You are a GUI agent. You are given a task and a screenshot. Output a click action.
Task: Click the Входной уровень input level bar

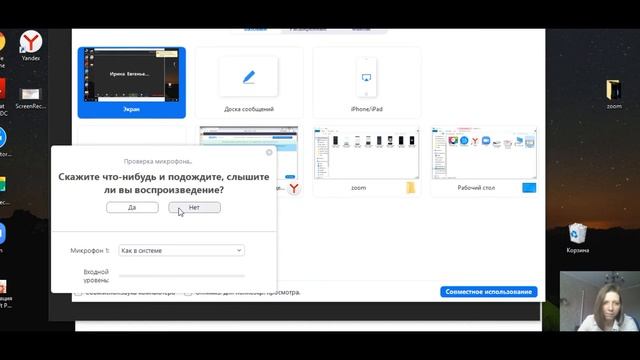(182, 276)
